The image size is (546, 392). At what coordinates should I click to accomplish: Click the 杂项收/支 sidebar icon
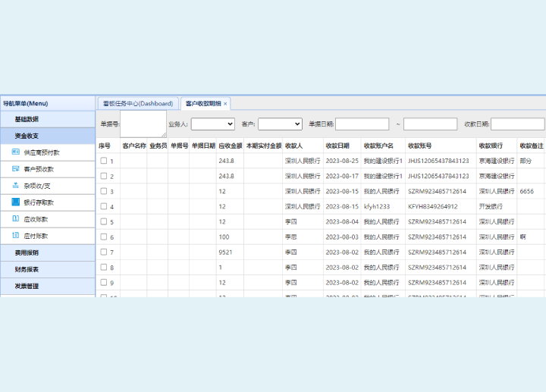pos(16,186)
